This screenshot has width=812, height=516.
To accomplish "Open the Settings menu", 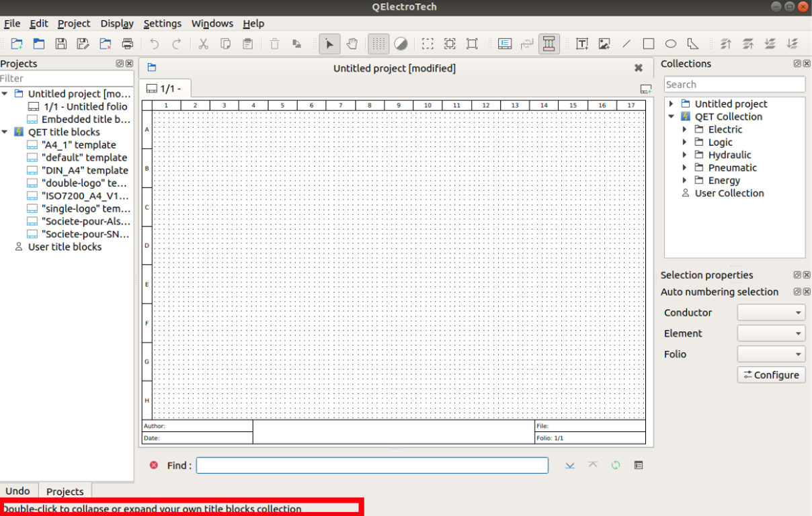I will 163,24.
